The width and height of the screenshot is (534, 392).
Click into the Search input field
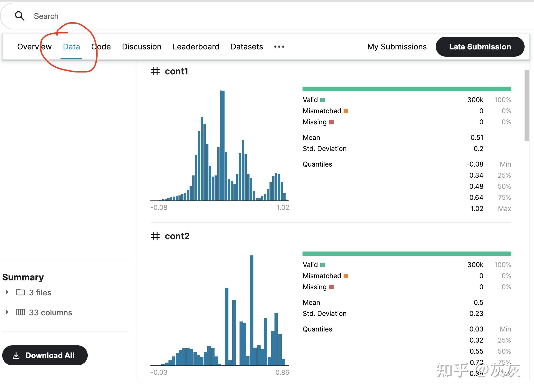click(x=278, y=16)
